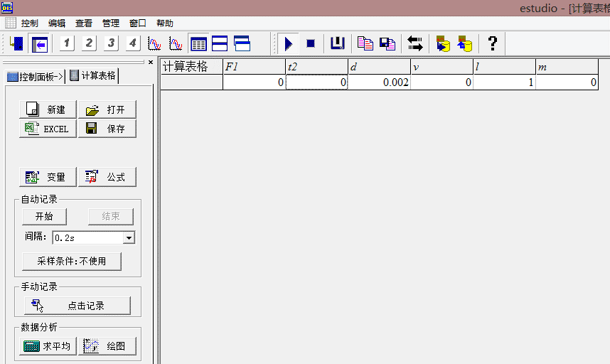Click the 公式 formula button

[x=107, y=177]
